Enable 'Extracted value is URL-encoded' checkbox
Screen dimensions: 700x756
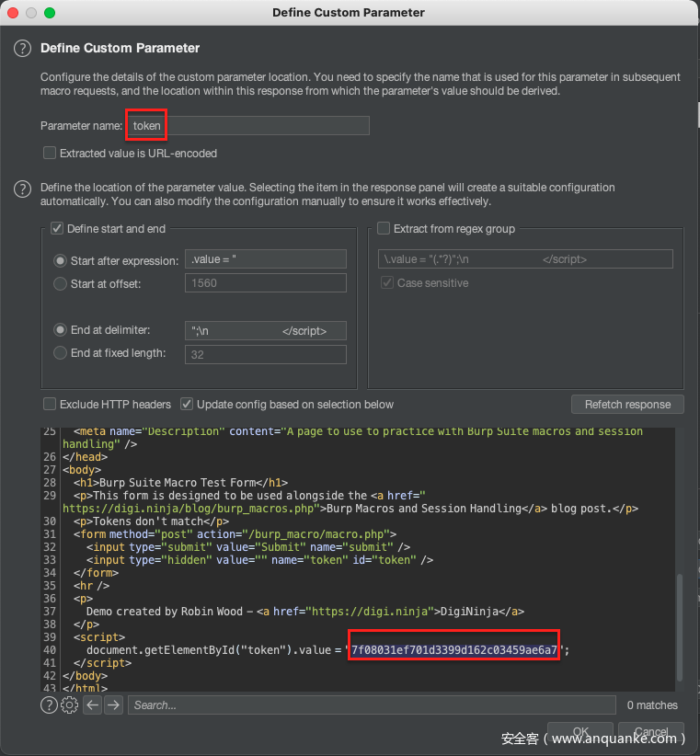pyautogui.click(x=50, y=154)
